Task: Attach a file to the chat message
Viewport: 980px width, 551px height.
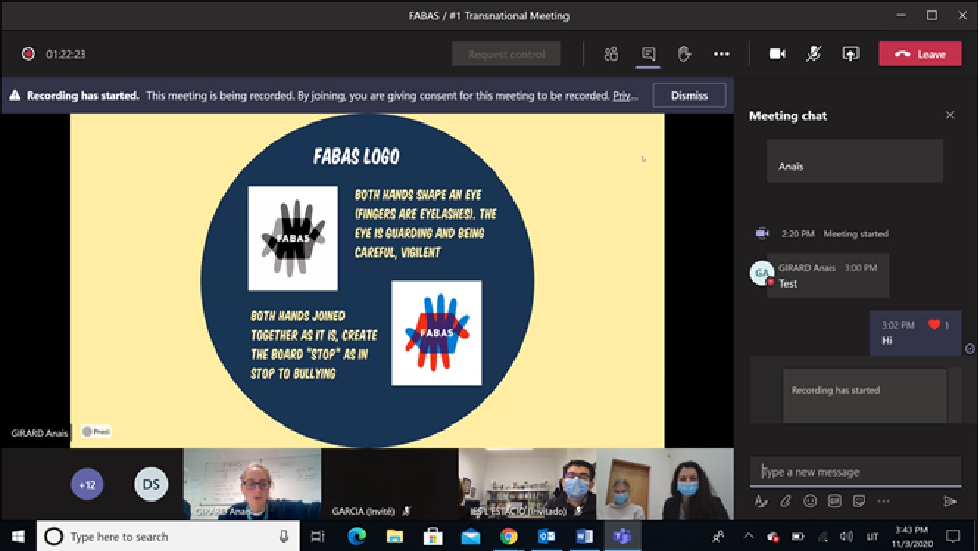Action: click(786, 501)
